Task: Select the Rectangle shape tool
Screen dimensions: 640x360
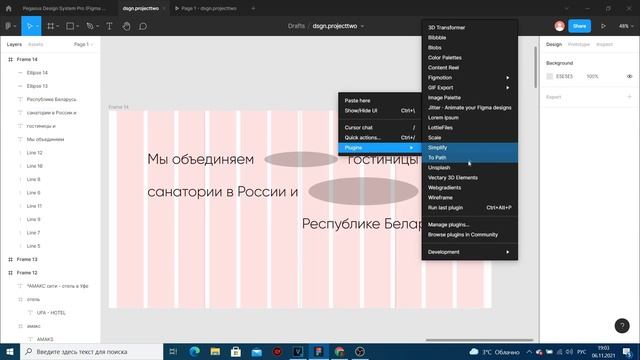Action: pos(70,26)
